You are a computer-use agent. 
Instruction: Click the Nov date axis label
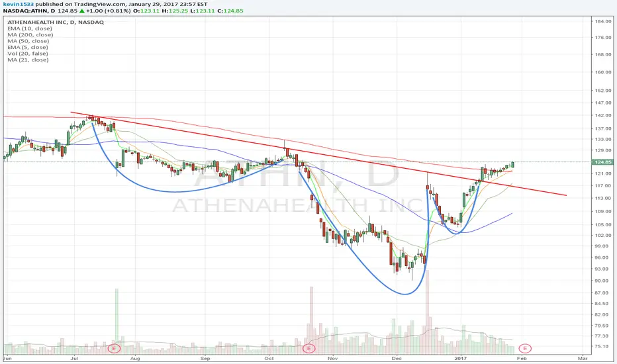coord(333,359)
